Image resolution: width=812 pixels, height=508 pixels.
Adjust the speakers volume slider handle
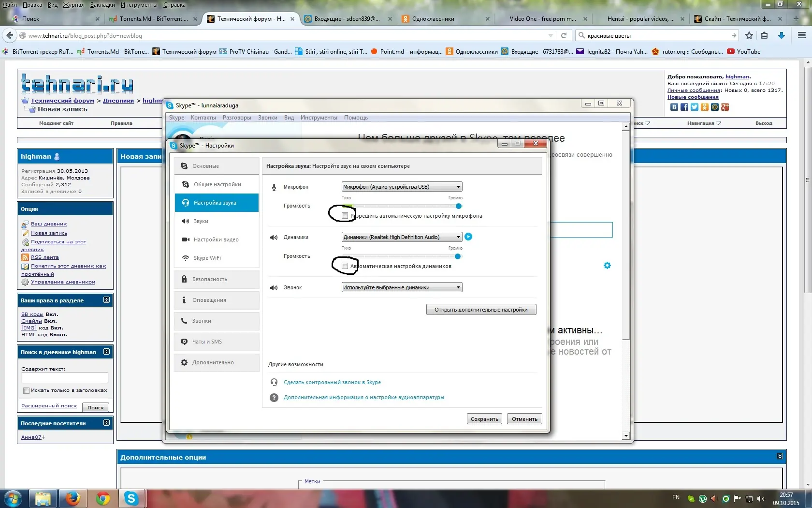(x=458, y=256)
